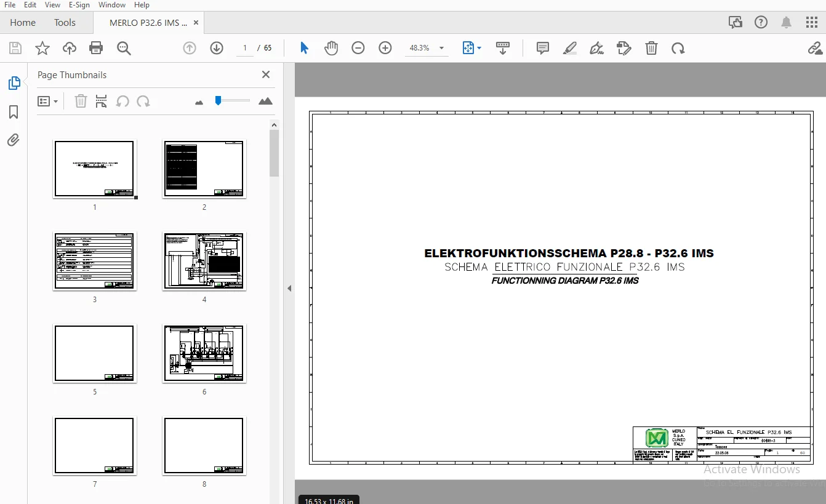Image resolution: width=826 pixels, height=504 pixels.
Task: Activate the Selection arrow tool
Action: (304, 48)
